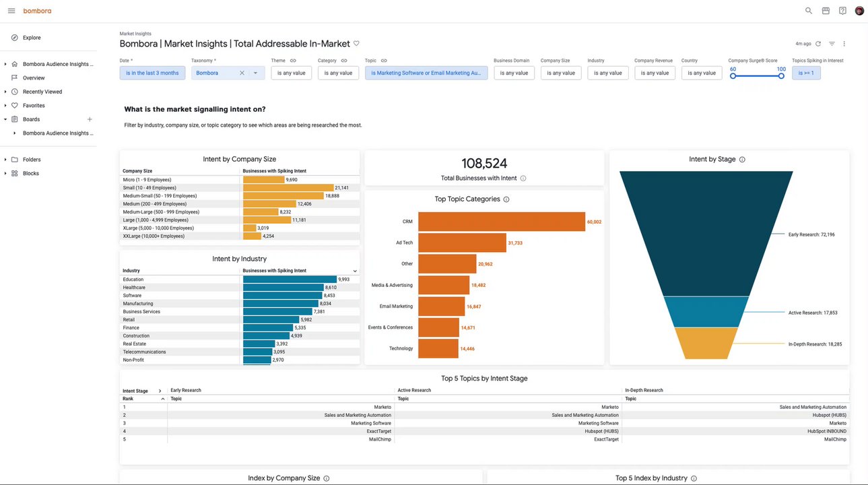868x485 pixels.
Task: Click the Blocks grid icon
Action: pyautogui.click(x=15, y=173)
